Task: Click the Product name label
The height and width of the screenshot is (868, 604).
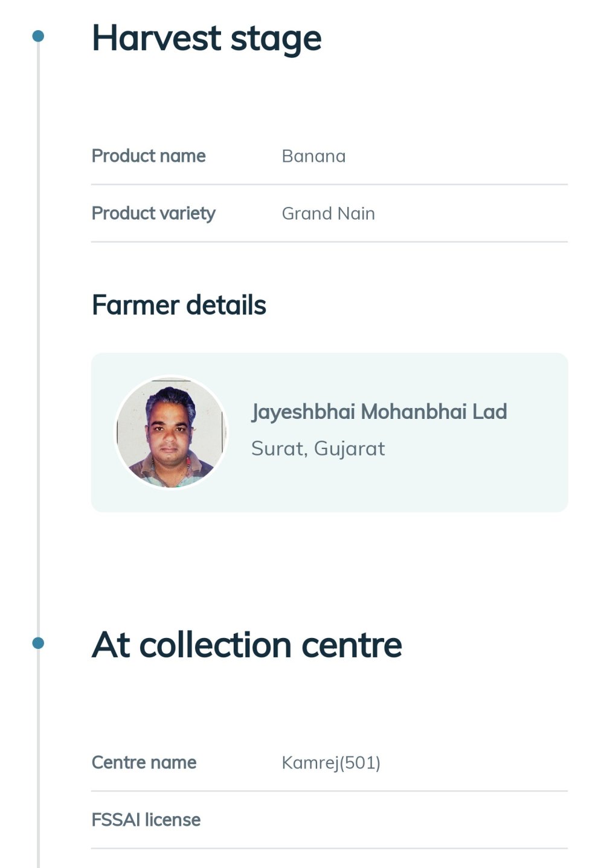Action: [x=149, y=156]
